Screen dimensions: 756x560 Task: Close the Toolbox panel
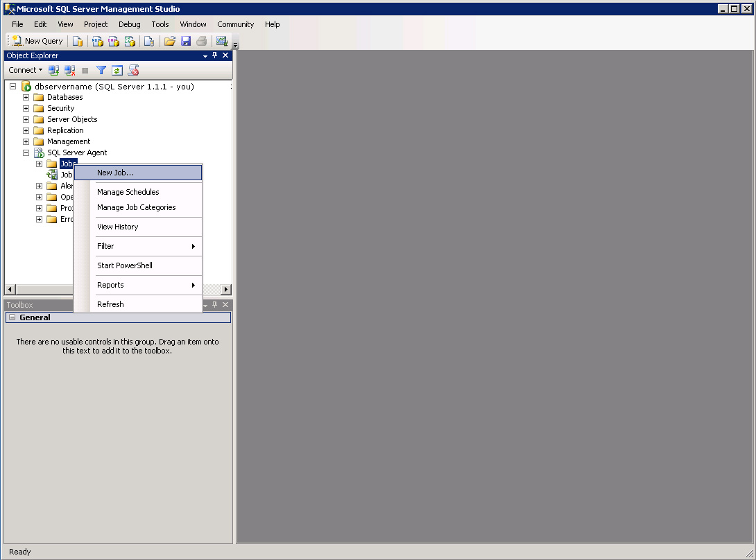pyautogui.click(x=225, y=304)
